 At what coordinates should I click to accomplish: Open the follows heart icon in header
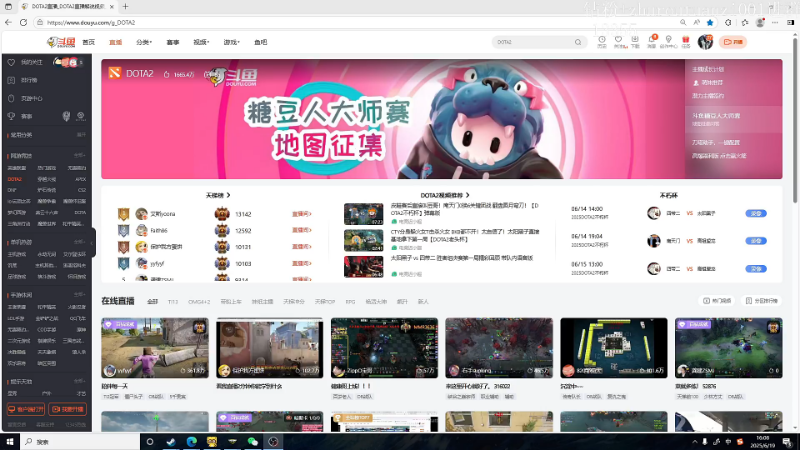click(x=619, y=42)
